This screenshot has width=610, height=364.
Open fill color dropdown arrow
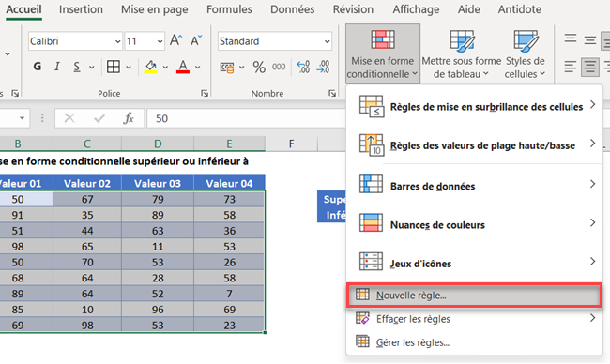click(x=165, y=68)
